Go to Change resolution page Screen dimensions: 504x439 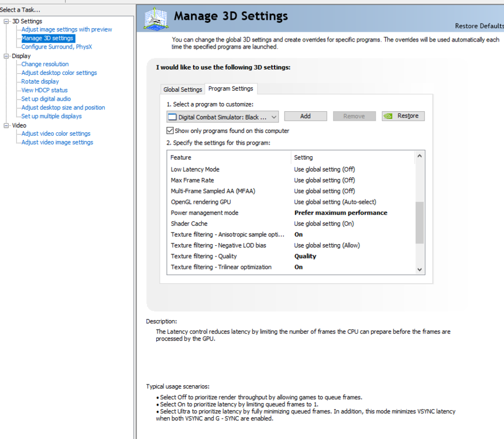[45, 64]
